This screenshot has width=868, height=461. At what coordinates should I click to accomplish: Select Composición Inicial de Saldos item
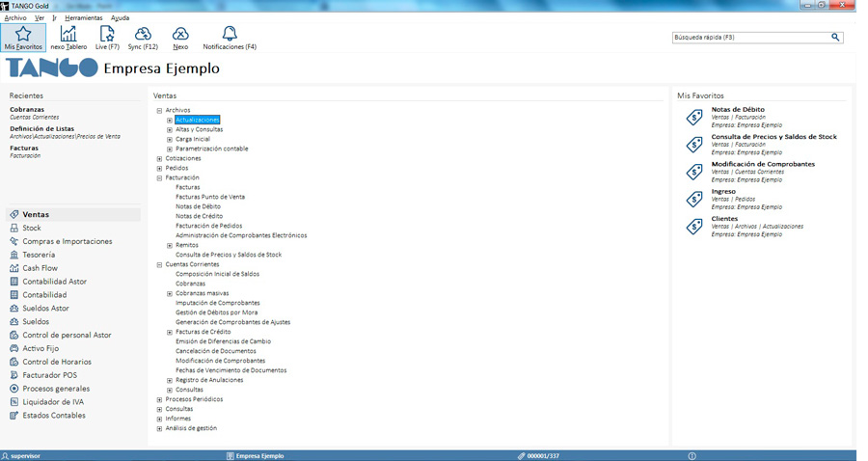pos(218,274)
